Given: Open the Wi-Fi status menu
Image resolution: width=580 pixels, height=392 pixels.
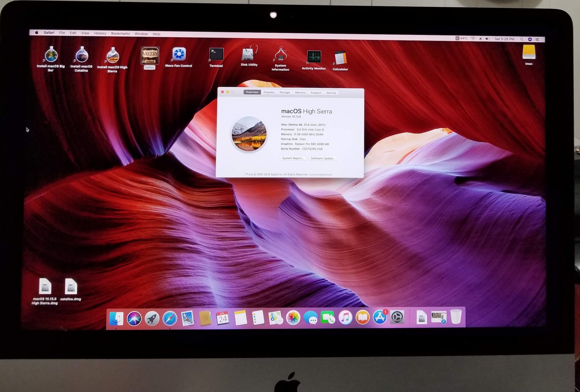Looking at the screenshot, I should 473,39.
